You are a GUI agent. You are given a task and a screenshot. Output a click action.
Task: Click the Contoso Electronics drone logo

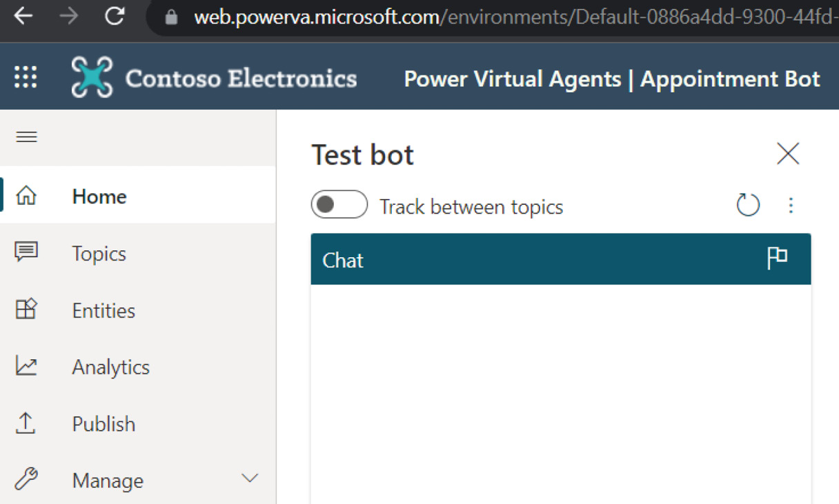(92, 77)
